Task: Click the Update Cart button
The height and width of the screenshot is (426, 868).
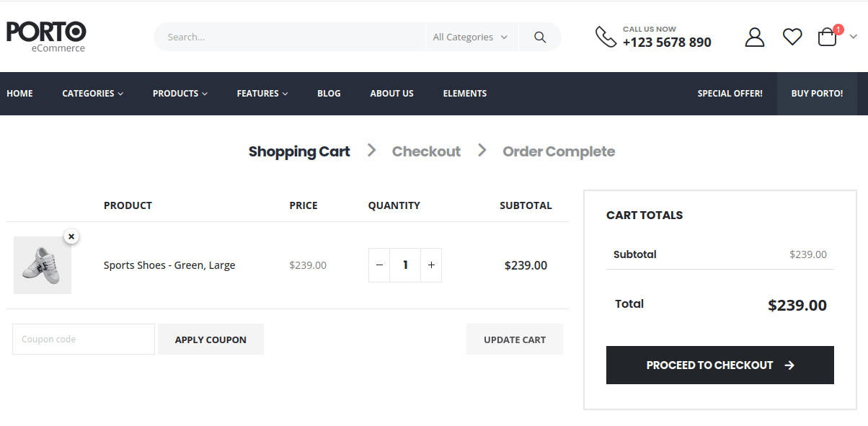Action: [x=514, y=340]
